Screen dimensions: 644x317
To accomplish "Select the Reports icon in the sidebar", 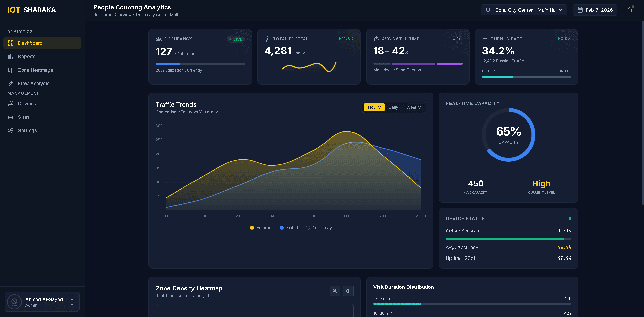I will (x=11, y=56).
